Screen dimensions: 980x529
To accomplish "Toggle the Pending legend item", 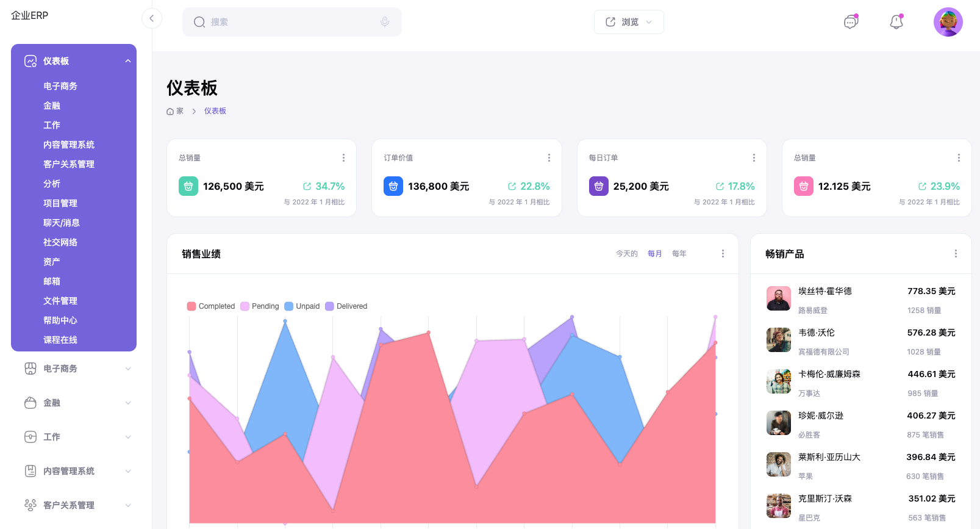I will point(260,306).
